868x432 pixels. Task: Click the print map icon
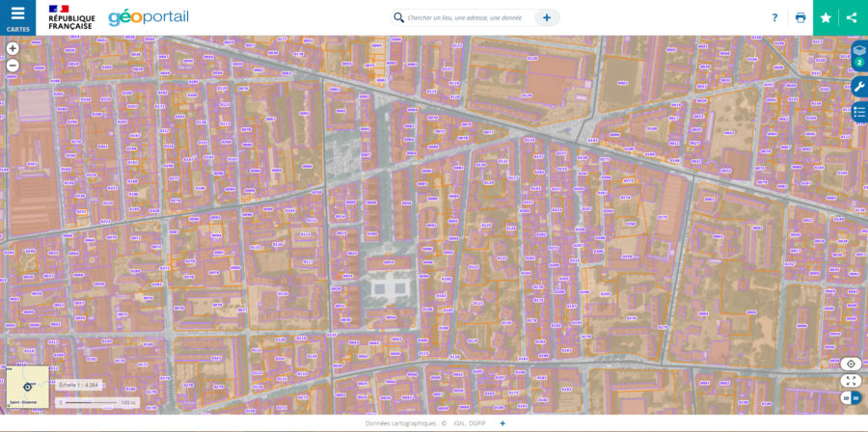[800, 17]
